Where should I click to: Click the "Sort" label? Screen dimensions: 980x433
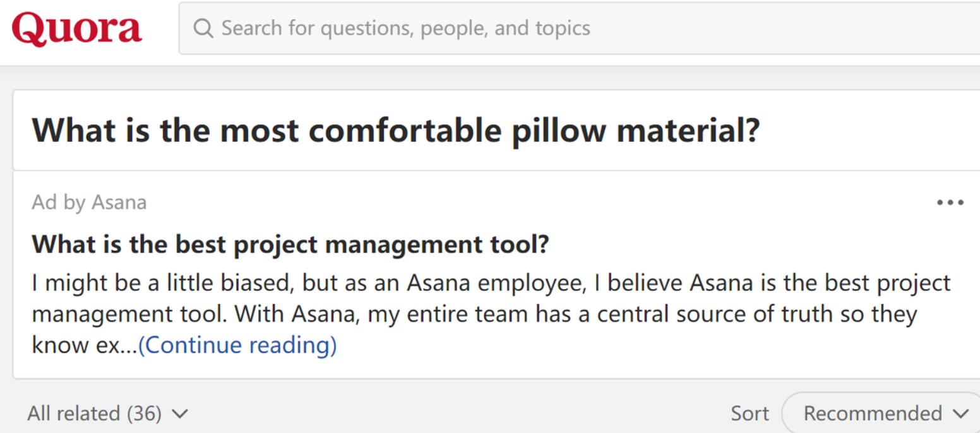tap(750, 413)
